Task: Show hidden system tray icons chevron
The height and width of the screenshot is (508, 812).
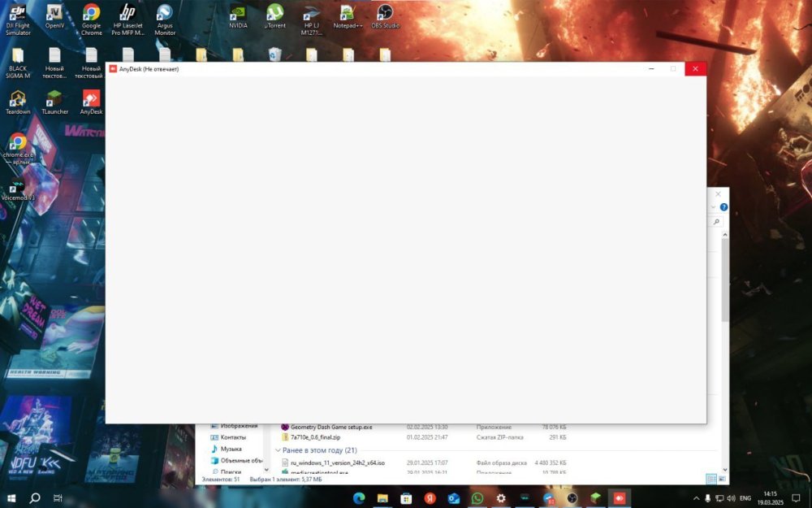Action: click(696, 498)
